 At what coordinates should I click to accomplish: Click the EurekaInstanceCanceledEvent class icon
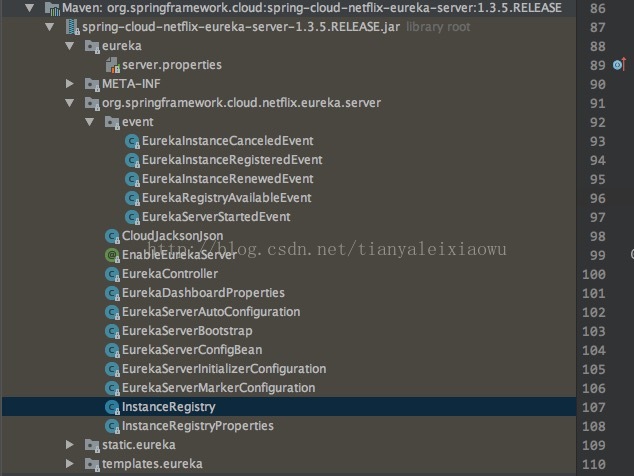pos(132,141)
